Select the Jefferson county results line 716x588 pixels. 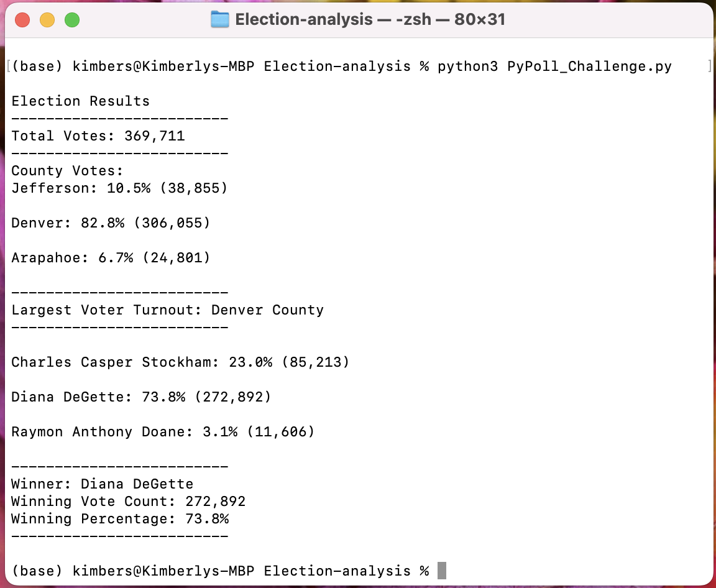[x=119, y=188]
